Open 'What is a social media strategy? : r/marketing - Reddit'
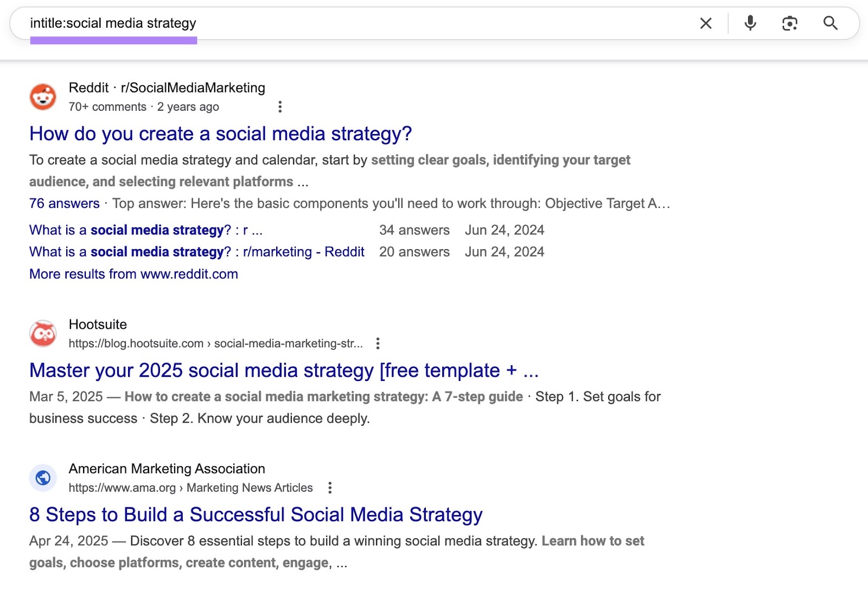The width and height of the screenshot is (868, 592). (x=197, y=252)
